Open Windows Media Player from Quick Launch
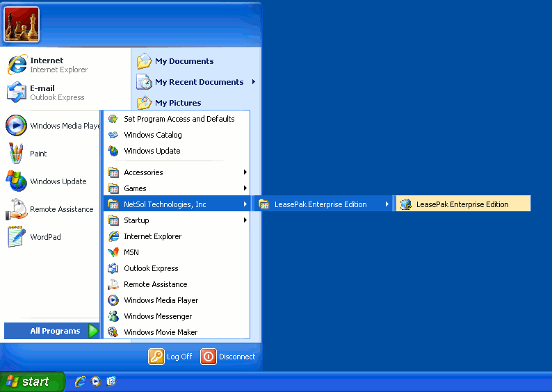This screenshot has width=552, height=392. pos(96,381)
